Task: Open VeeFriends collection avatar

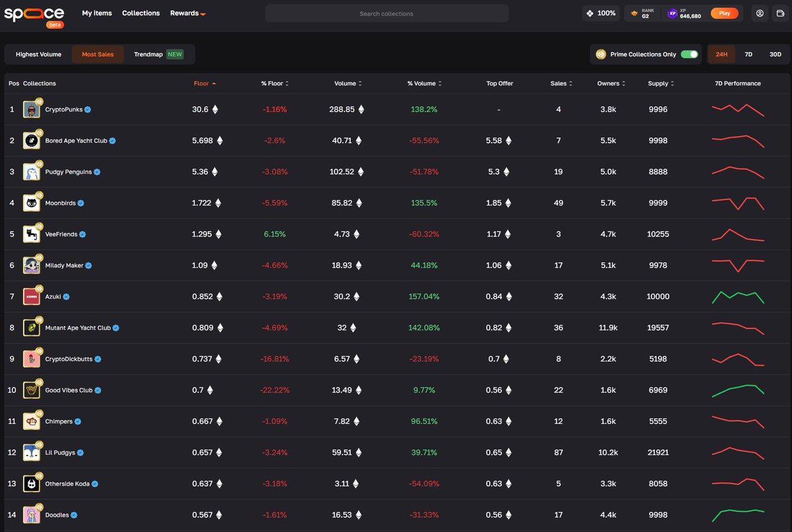Action: (x=32, y=234)
